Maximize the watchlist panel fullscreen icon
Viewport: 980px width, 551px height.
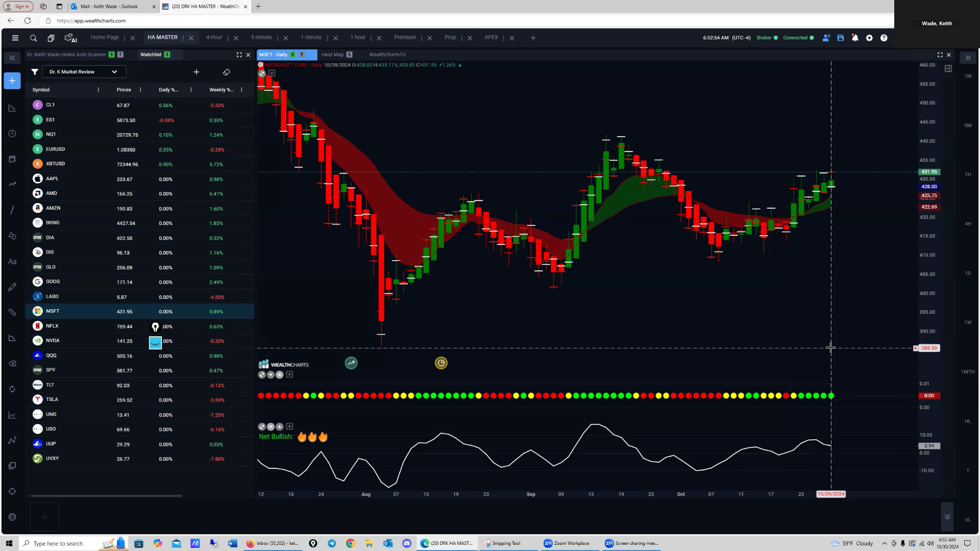click(x=239, y=55)
